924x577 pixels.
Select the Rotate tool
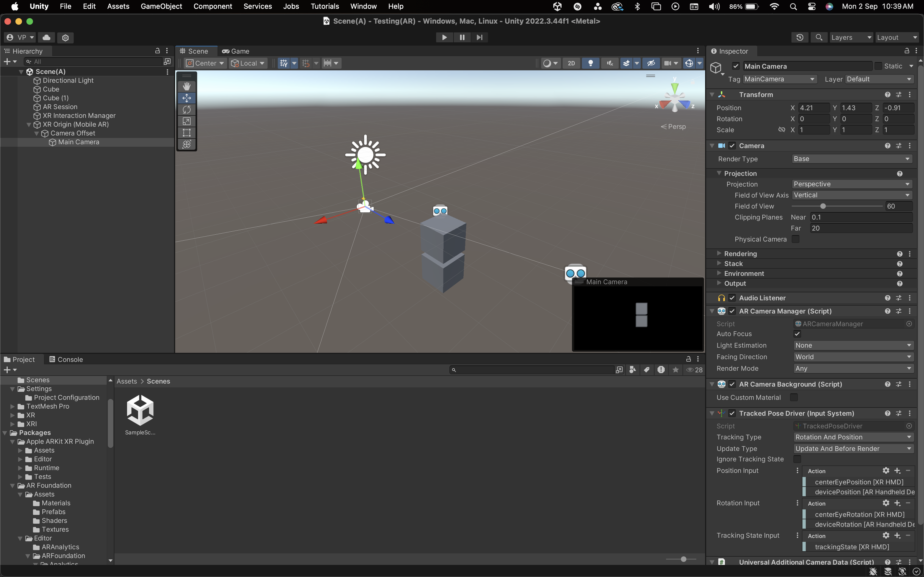187,110
